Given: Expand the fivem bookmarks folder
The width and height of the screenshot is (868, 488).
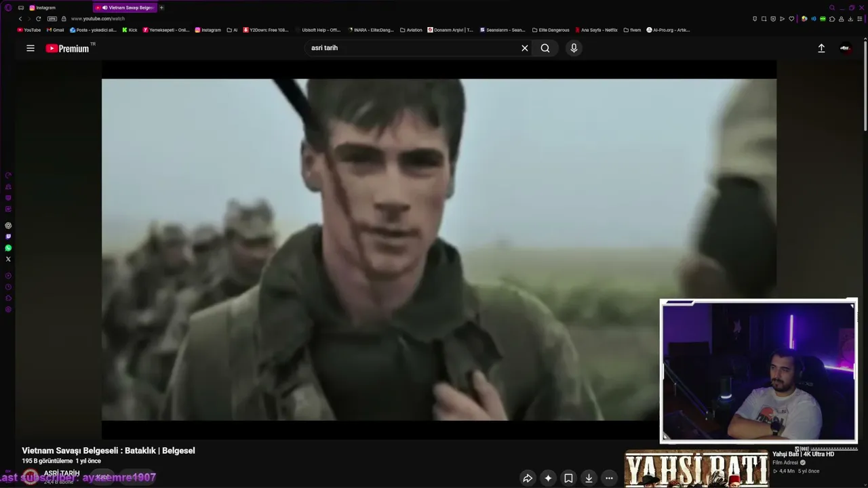Looking at the screenshot, I should [632, 30].
